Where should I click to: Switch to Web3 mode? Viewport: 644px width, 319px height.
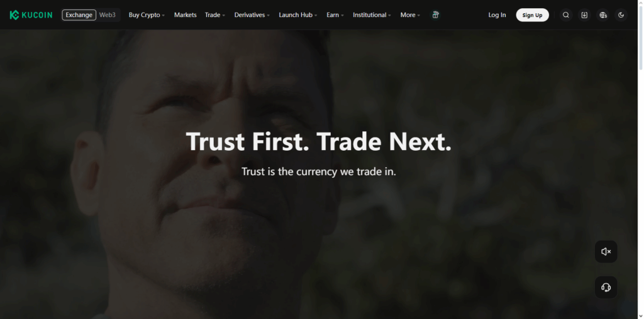point(108,15)
